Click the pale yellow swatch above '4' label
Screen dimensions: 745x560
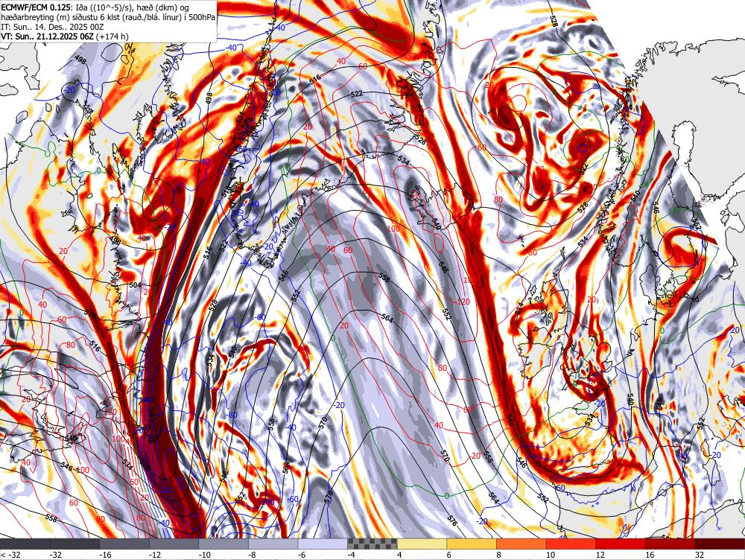pos(422,544)
